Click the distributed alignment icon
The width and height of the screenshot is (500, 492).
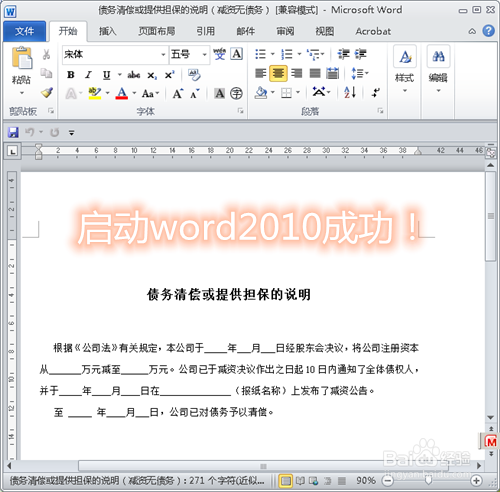[332, 73]
